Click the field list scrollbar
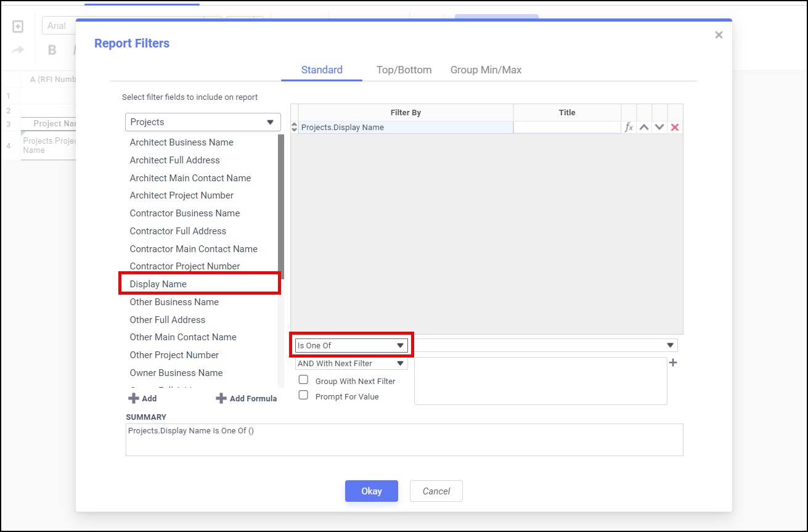The image size is (808, 532). [x=281, y=207]
